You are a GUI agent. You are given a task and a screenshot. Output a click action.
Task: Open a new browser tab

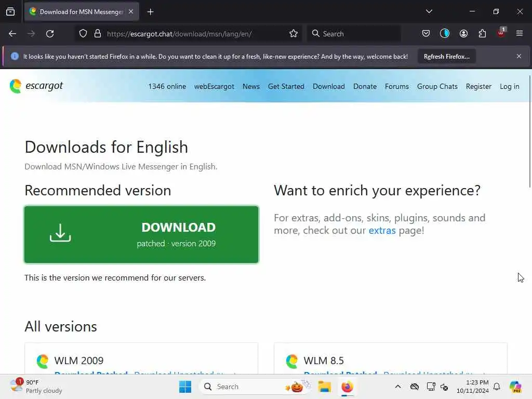click(x=150, y=12)
